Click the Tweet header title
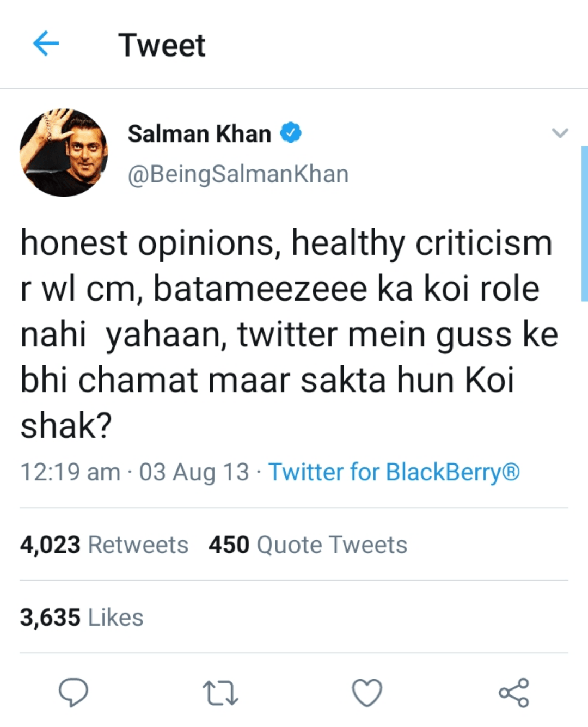588x727 pixels. pos(162,45)
